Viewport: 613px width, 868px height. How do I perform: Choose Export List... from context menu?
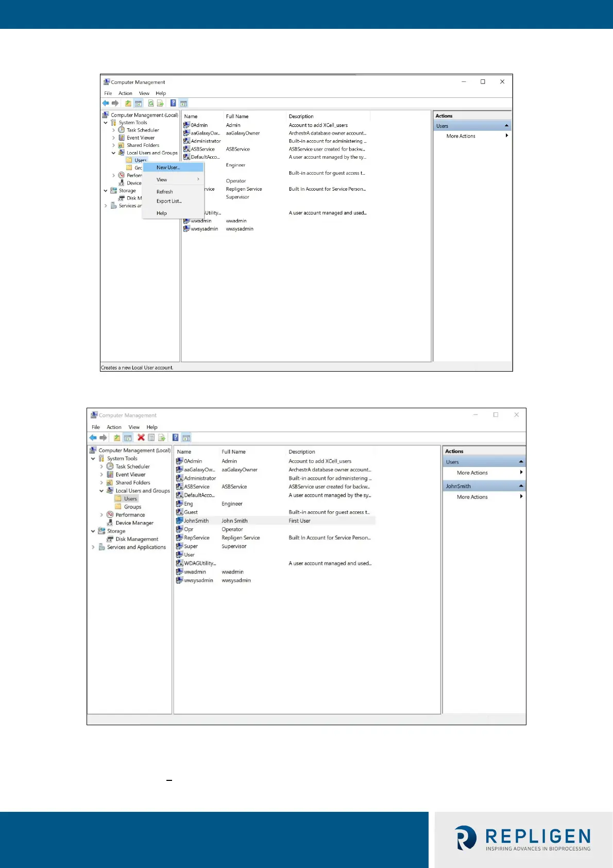[174, 201]
